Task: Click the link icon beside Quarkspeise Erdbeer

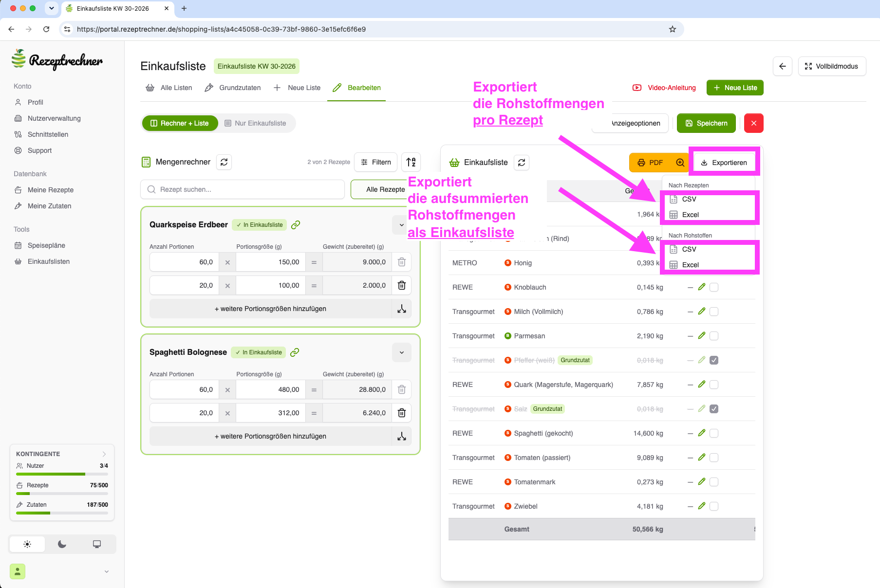Action: click(296, 224)
